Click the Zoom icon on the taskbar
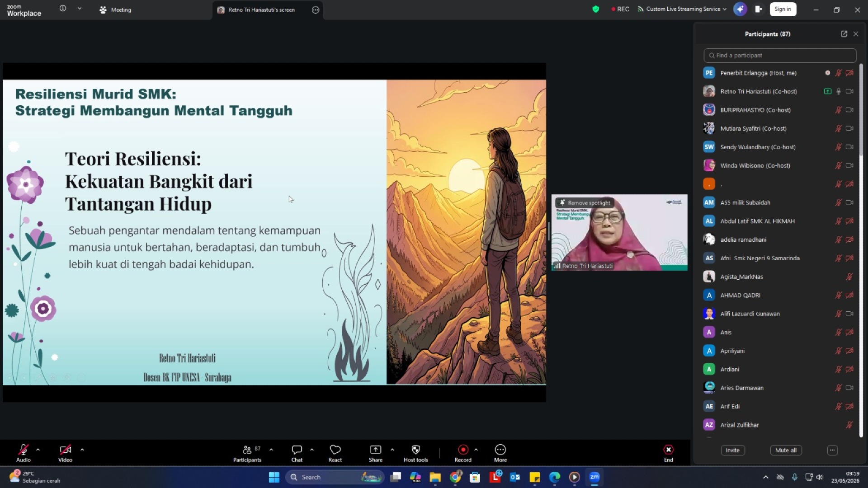 click(x=594, y=477)
